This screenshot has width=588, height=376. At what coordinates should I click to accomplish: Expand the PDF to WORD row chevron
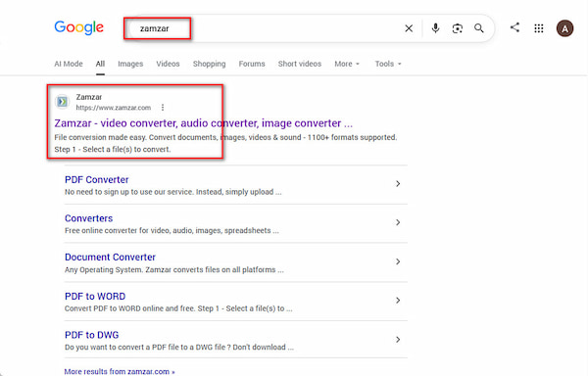click(x=398, y=301)
